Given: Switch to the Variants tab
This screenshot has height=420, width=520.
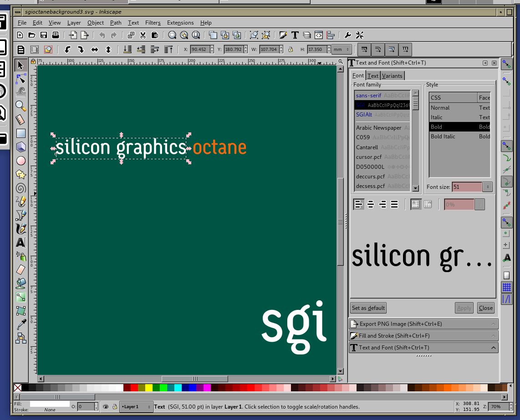Looking at the screenshot, I should tap(392, 76).
